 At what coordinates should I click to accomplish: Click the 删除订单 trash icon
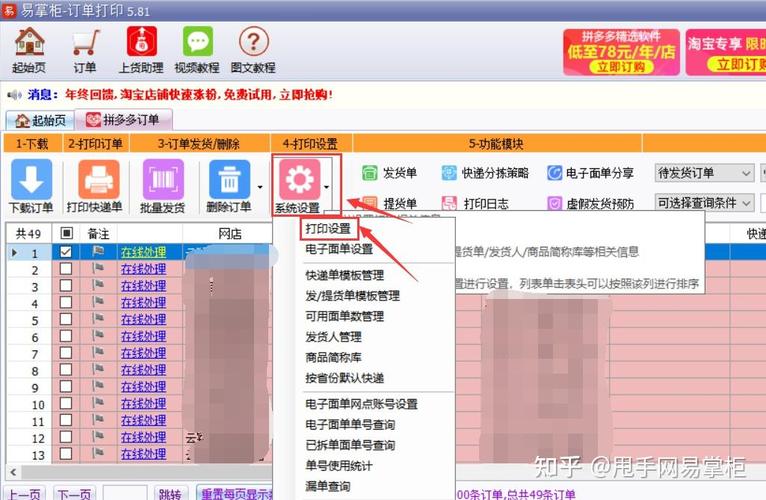tap(229, 186)
